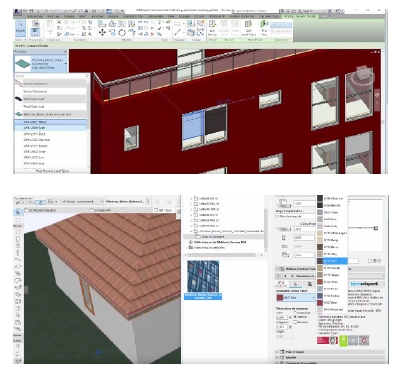Select the highlighted type in Revit type list
The image size is (401, 374).
pyautogui.click(x=50, y=122)
